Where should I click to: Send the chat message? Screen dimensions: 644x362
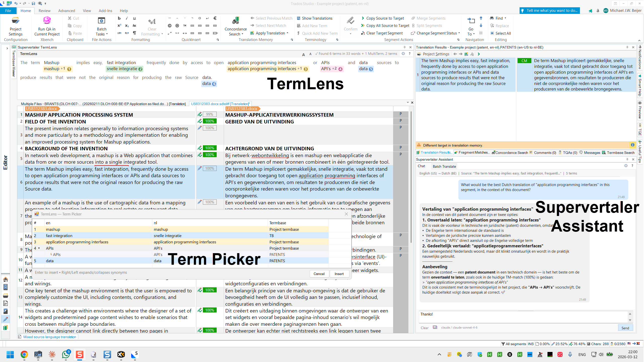[625, 328]
